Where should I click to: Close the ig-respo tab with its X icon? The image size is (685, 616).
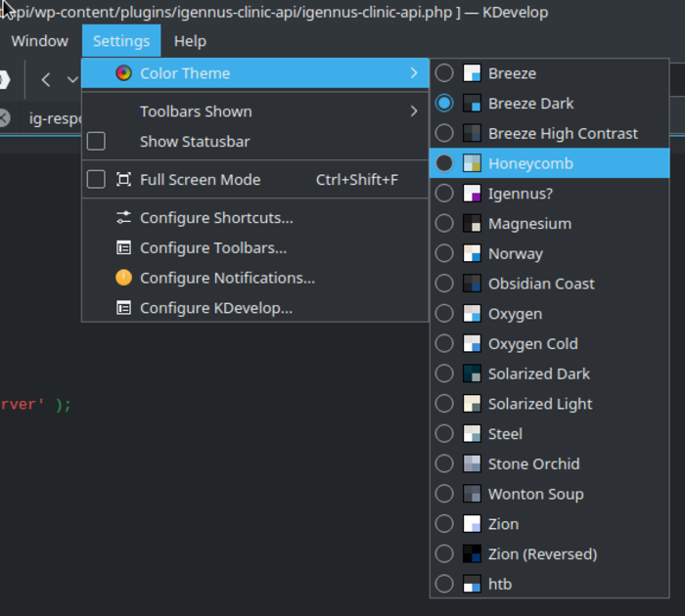click(4, 118)
